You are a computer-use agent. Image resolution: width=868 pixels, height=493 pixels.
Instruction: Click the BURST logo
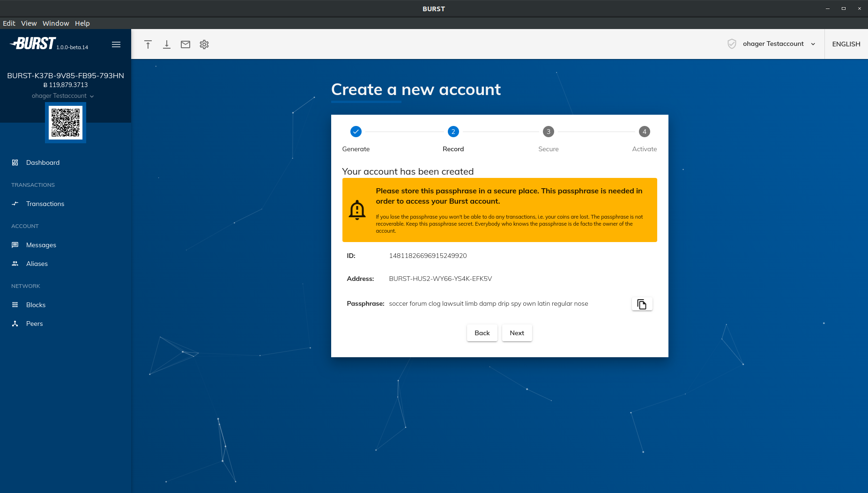click(x=33, y=44)
